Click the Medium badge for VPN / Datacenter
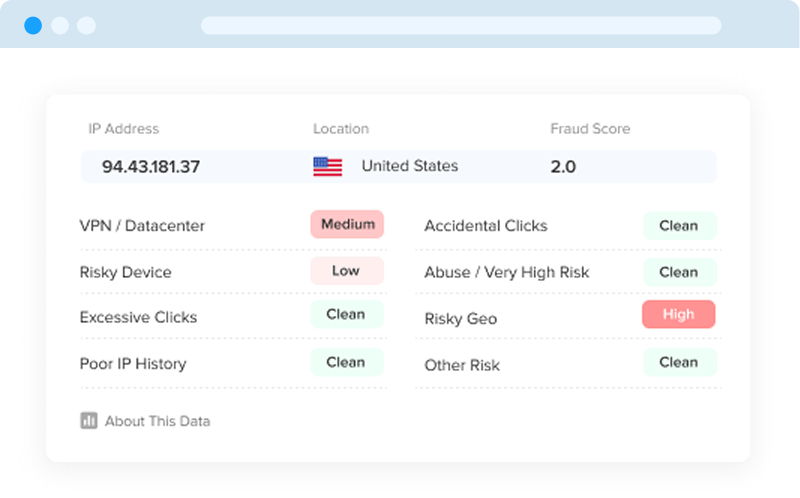The image size is (800, 498). [347, 224]
